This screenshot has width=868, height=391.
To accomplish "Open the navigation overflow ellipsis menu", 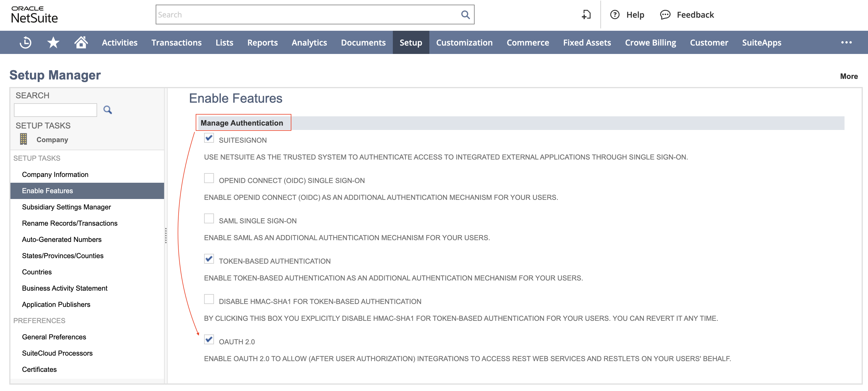I will (x=846, y=42).
